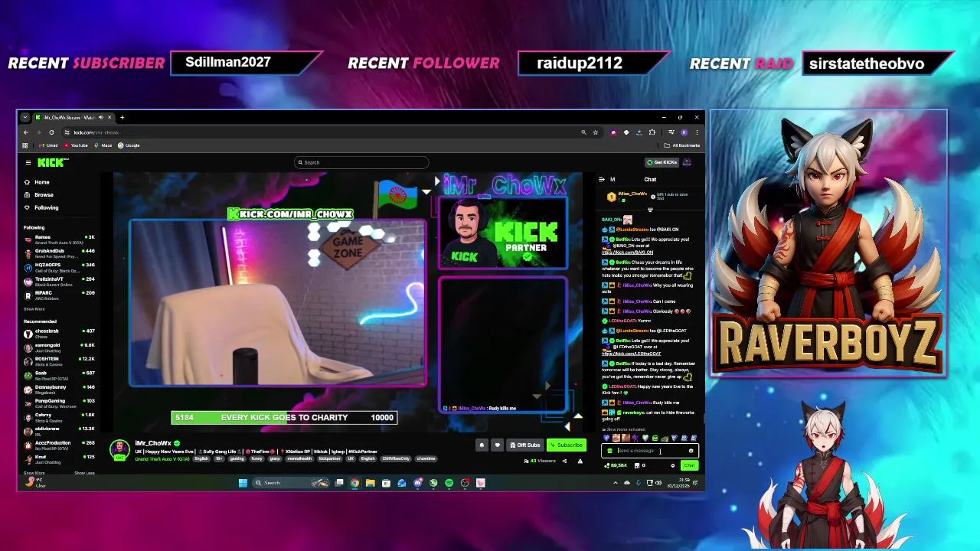The width and height of the screenshot is (980, 551).
Task: Expand Recommended list with Show More
Action: 34,473
